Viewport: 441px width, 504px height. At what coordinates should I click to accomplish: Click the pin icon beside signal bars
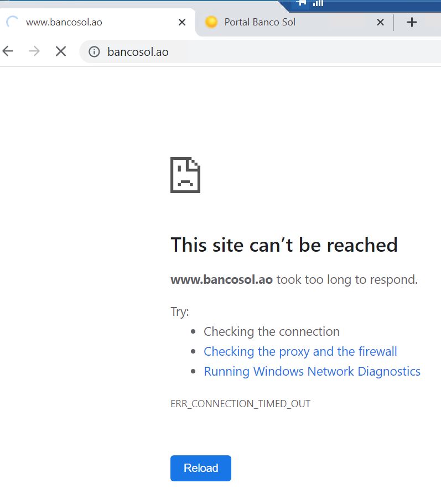(302, 3)
